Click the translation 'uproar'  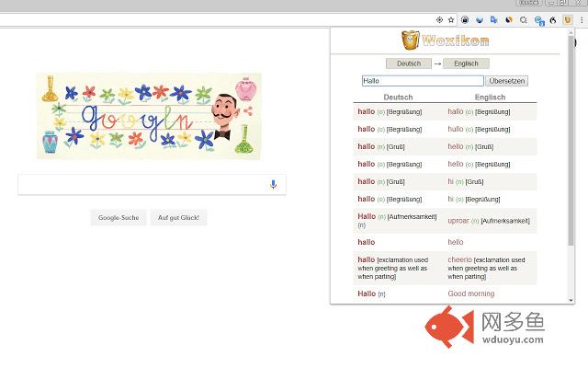458,221
